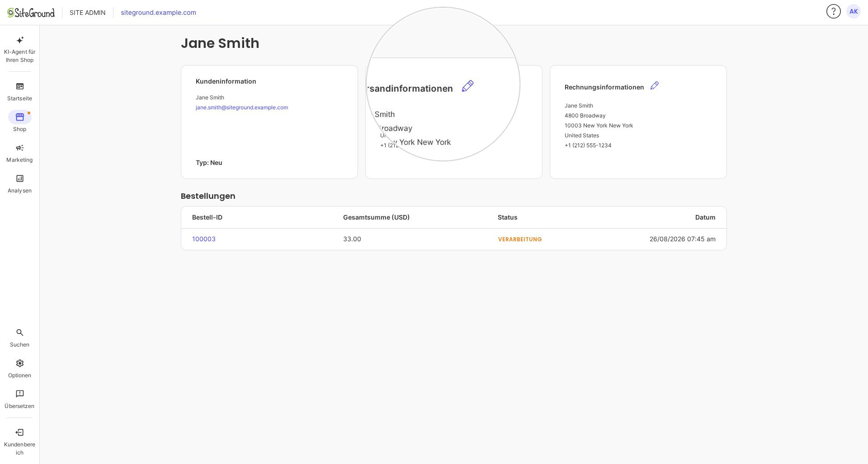
Task: Open order 100003
Action: pos(204,239)
